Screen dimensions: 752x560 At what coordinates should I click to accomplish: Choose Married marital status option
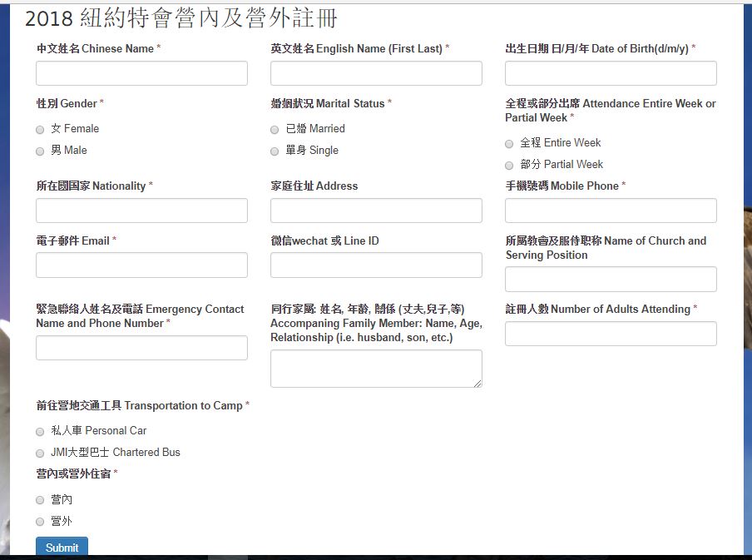pos(275,130)
